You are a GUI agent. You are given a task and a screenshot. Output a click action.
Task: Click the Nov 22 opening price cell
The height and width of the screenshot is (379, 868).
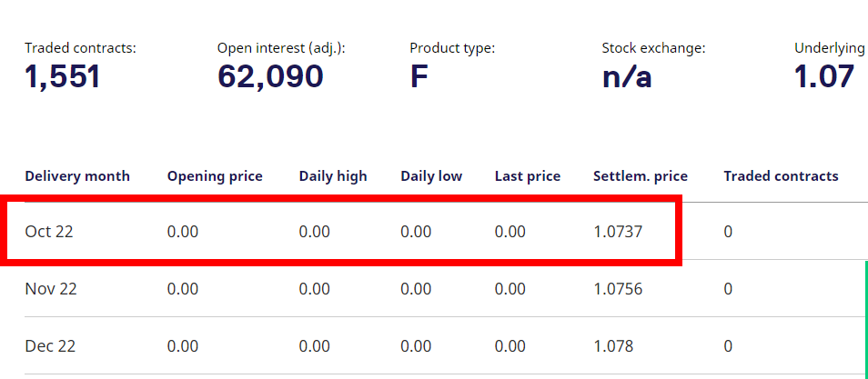[183, 289]
